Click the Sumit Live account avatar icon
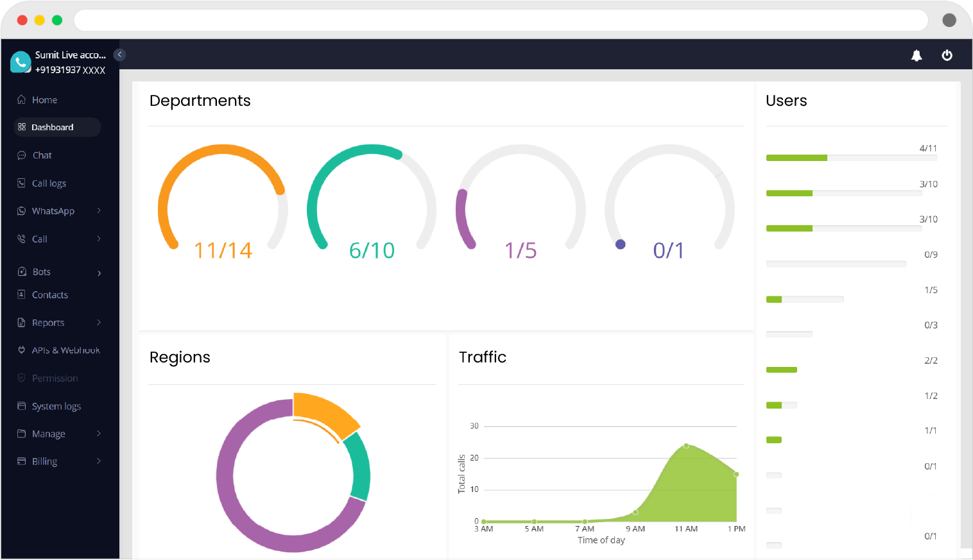This screenshot has height=560, width=973. click(20, 62)
